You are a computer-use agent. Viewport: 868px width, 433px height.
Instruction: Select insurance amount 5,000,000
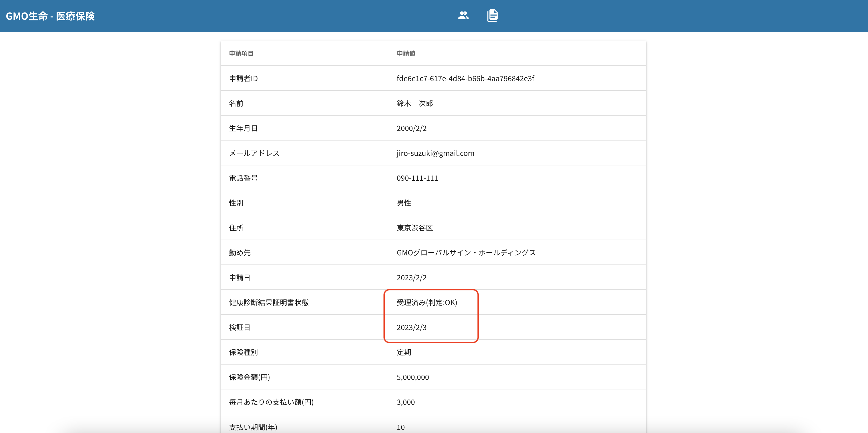[x=413, y=377]
